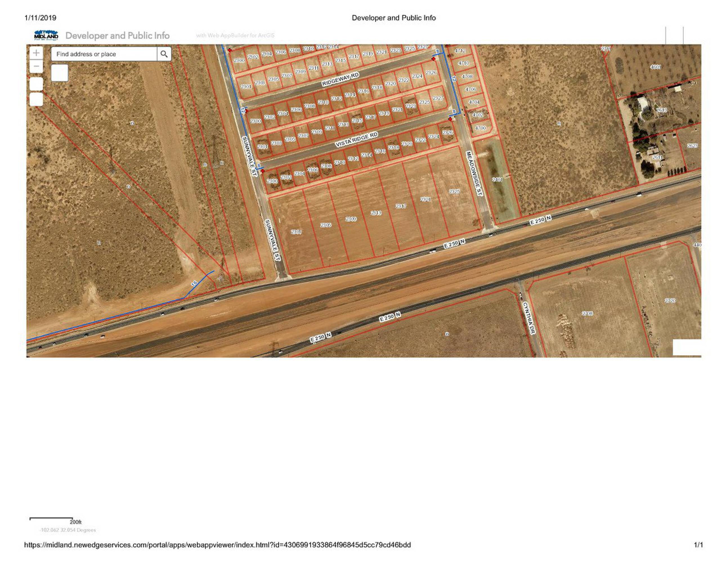Viewport: 728px width, 563px height.
Task: Select the RIDGEWAY RD street label
Action: coord(340,79)
